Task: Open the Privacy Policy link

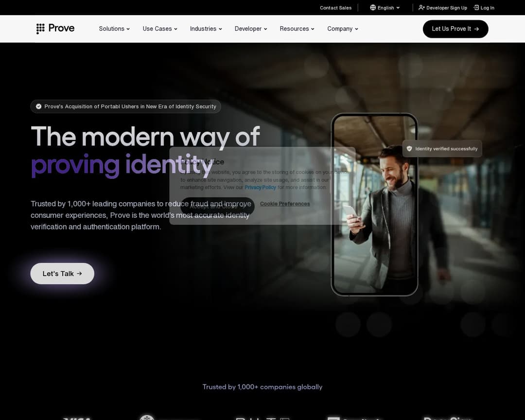Action: click(260, 187)
